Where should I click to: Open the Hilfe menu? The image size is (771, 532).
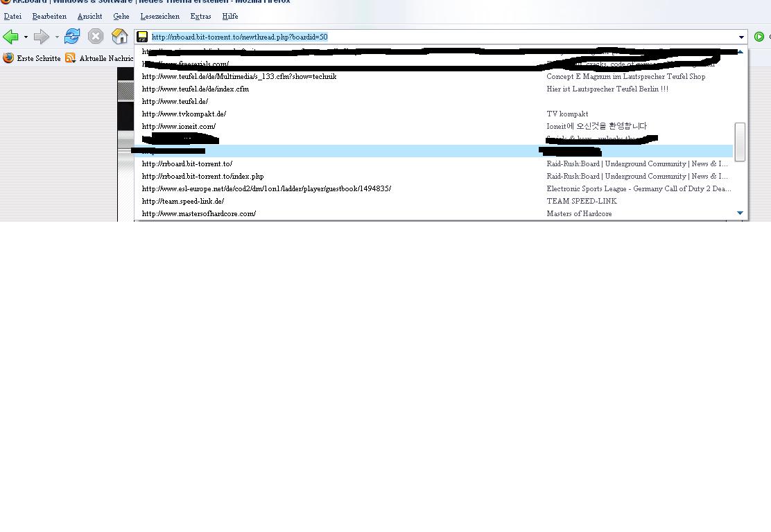[230, 16]
